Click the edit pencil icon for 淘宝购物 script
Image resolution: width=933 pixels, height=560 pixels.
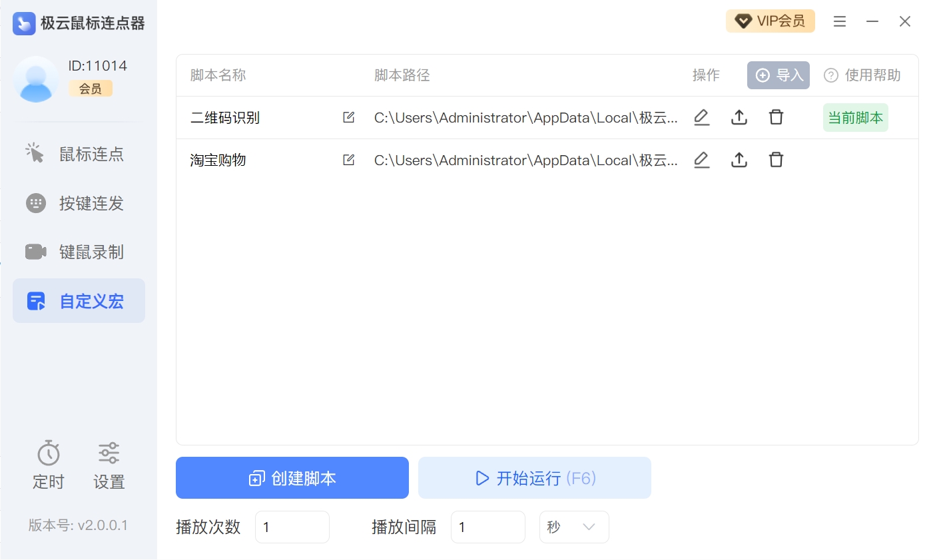point(701,160)
